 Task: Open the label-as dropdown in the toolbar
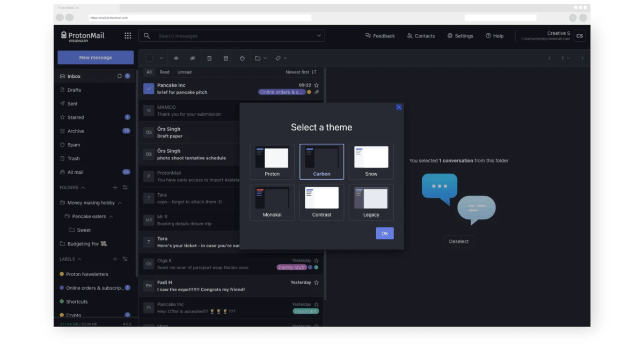click(281, 58)
